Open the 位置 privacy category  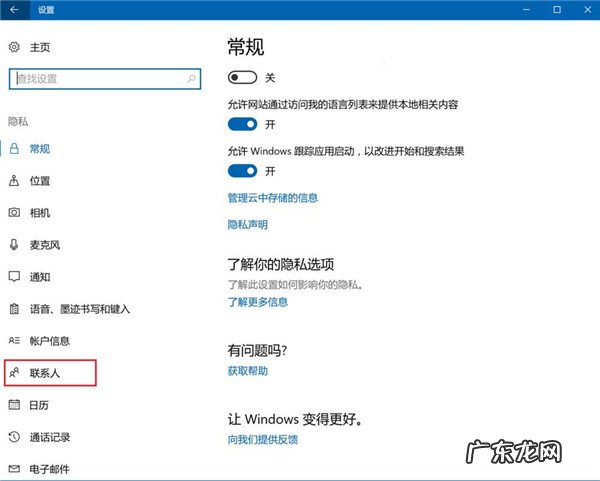(x=40, y=181)
